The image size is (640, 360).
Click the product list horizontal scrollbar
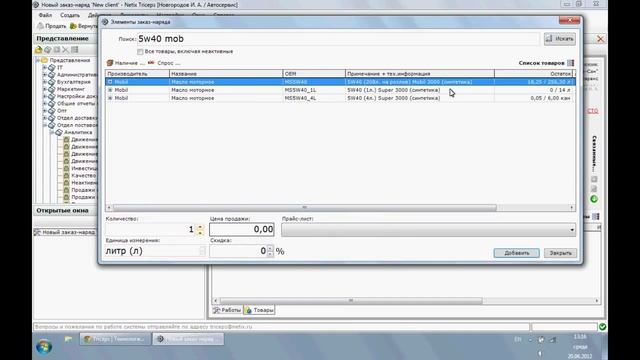304,207
